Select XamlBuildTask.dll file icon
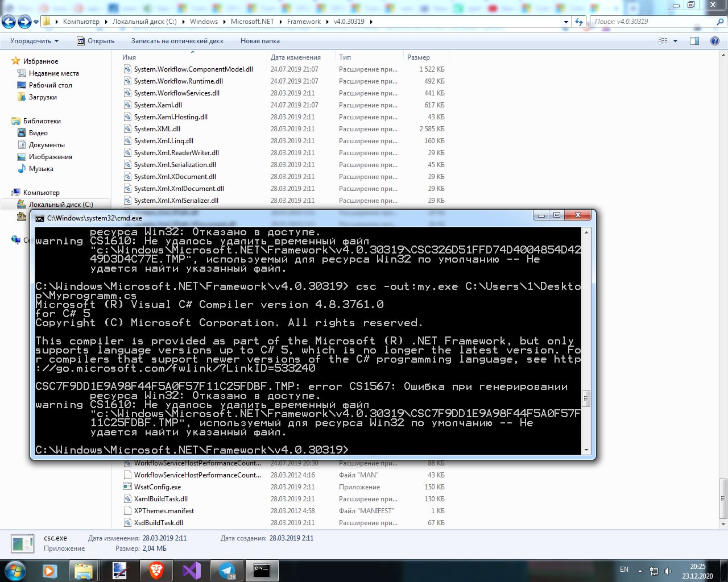 [128, 499]
